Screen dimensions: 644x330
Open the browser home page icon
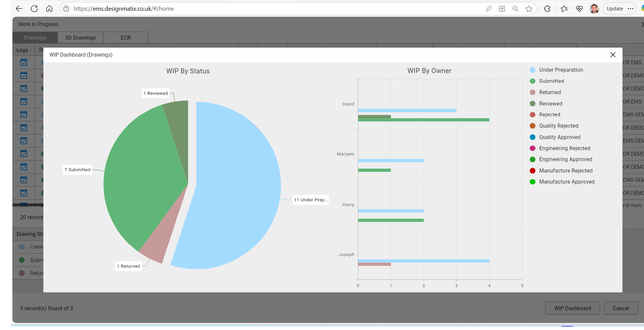click(49, 9)
